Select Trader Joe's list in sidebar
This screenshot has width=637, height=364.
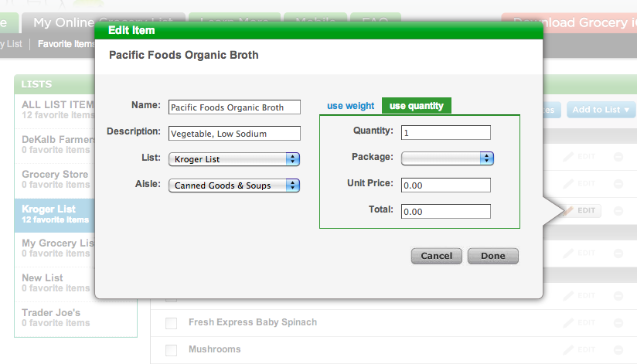pyautogui.click(x=76, y=318)
